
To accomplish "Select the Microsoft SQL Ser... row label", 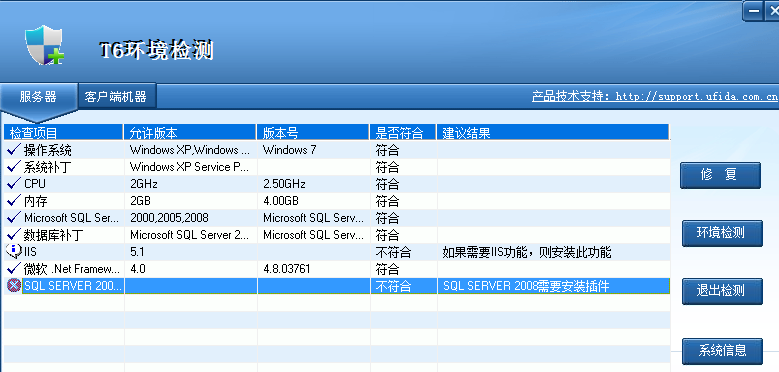I will [x=72, y=218].
